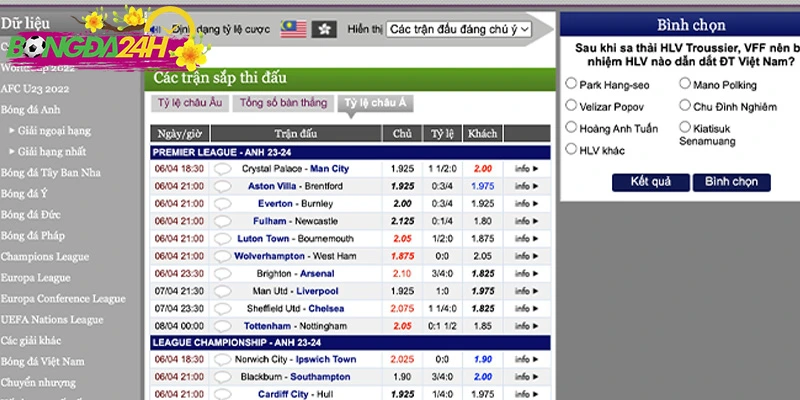800x400 pixels.
Task: Open the comment bubble for Brighton - Arsenal
Action: click(222, 273)
